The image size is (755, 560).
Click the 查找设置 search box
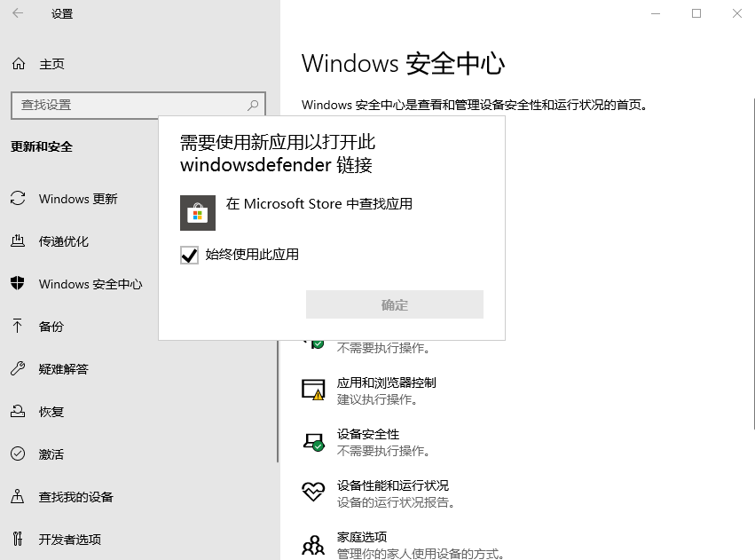[x=138, y=106]
